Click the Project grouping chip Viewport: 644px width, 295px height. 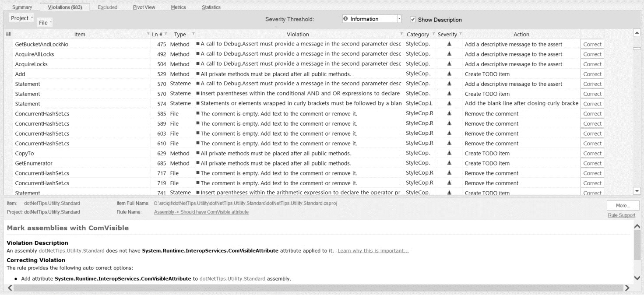(x=21, y=18)
